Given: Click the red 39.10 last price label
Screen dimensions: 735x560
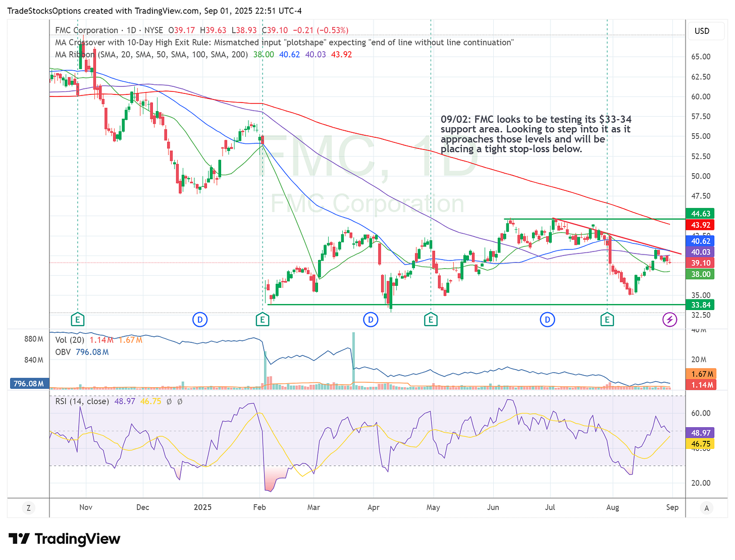Looking at the screenshot, I should pyautogui.click(x=700, y=263).
